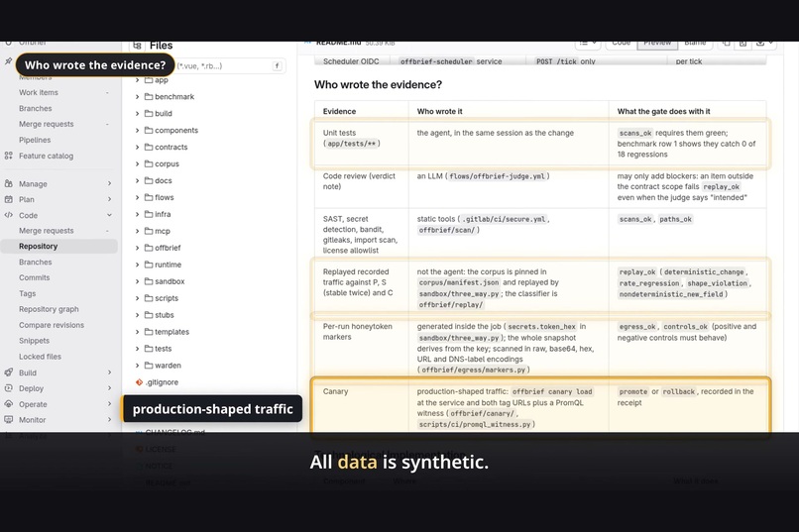The image size is (799, 532).
Task: Click the 'flows/offbrief-judge.yml' code text
Action: pos(498,176)
